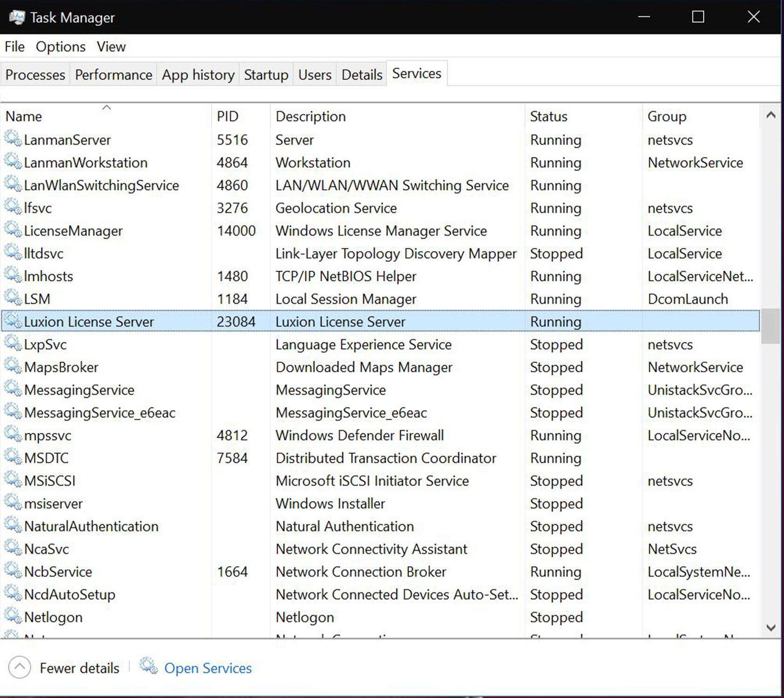This screenshot has height=698, width=784.
Task: Select the mpssvc service name
Action: point(48,435)
